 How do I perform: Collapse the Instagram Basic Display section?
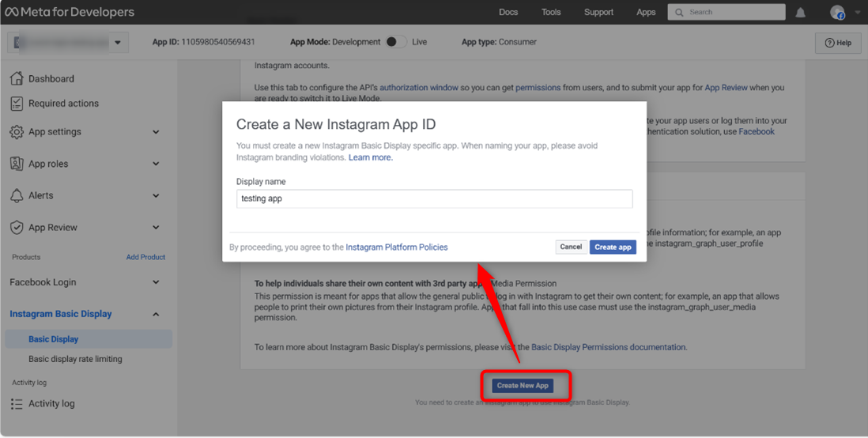pos(156,314)
